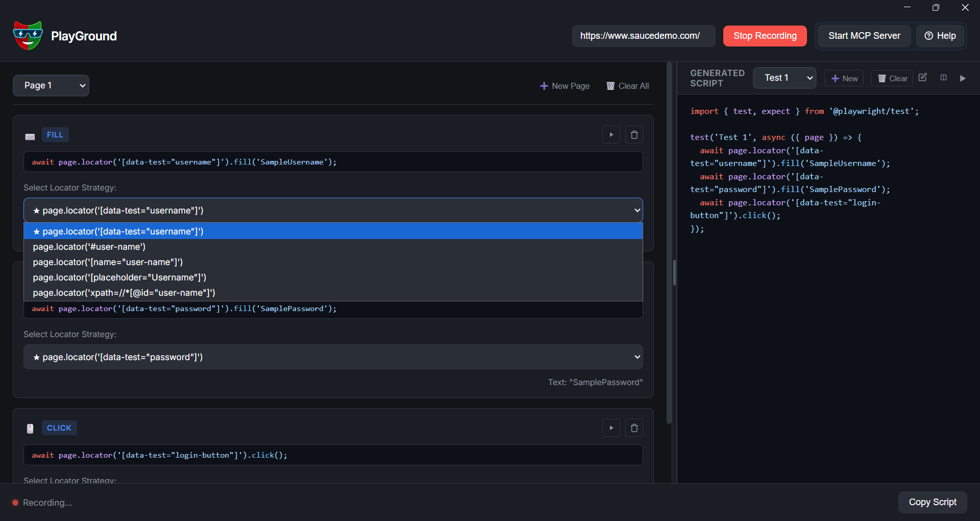The image size is (980, 521).
Task: Click the panel divider handle
Action: pyautogui.click(x=674, y=273)
